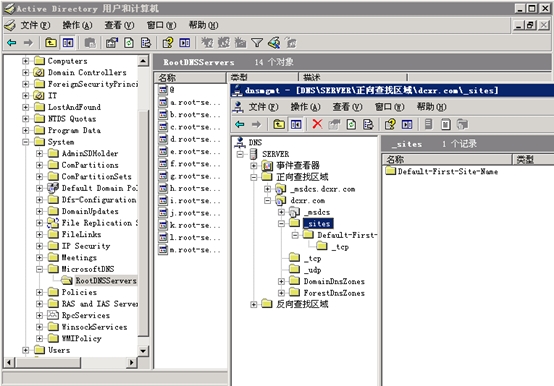Select the _msdcs.dcxr.com zone
Image resolution: width=554 pixels, height=386 pixels.
click(x=323, y=189)
